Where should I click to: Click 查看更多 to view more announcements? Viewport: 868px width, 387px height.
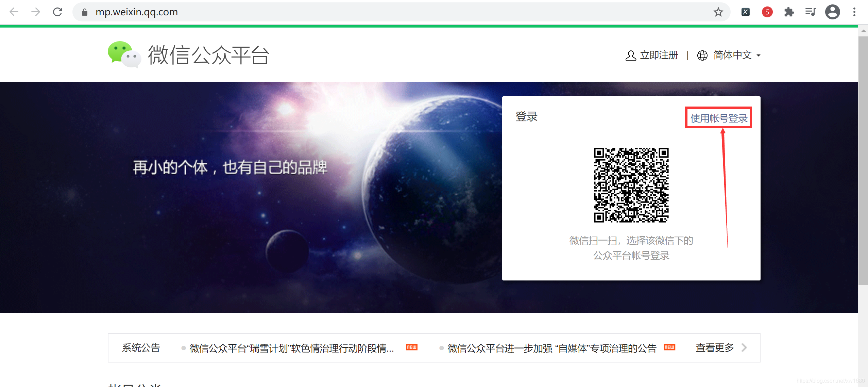click(x=715, y=348)
